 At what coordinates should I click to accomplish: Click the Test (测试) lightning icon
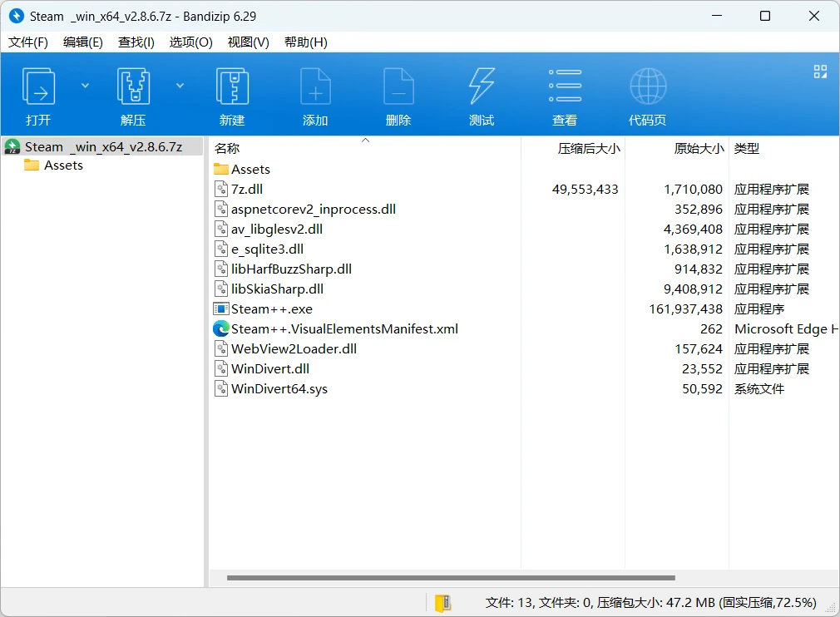pos(482,86)
